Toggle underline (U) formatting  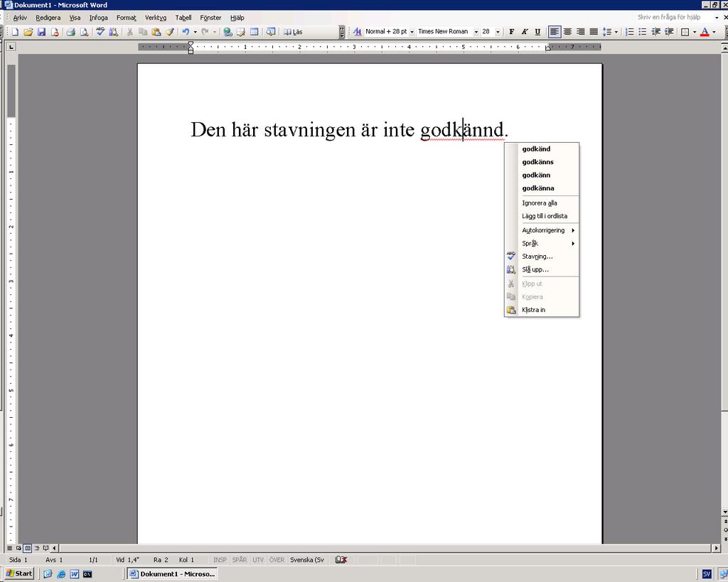coord(537,32)
